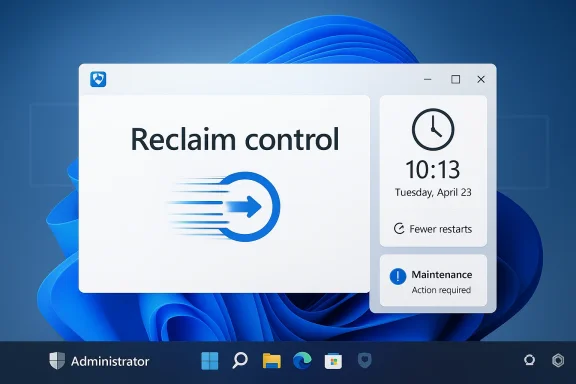The image size is (576, 384).
Task: Click the Tuesday, April 23 date
Action: point(433,193)
